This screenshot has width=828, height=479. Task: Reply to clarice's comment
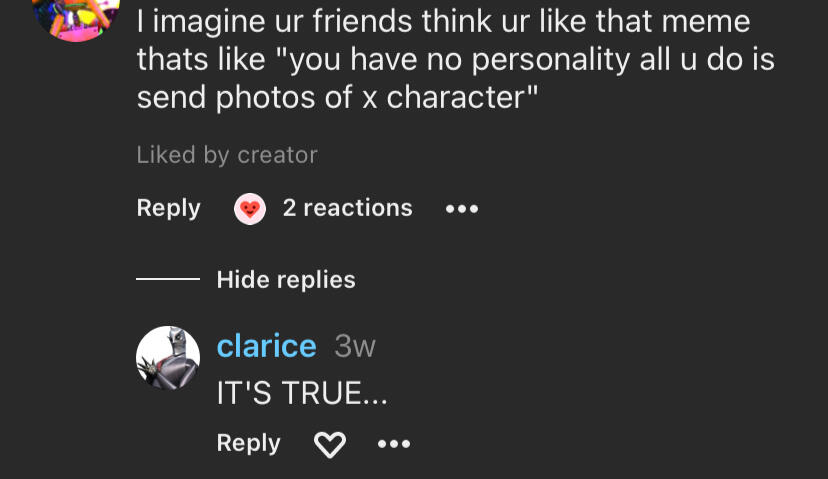tap(248, 443)
